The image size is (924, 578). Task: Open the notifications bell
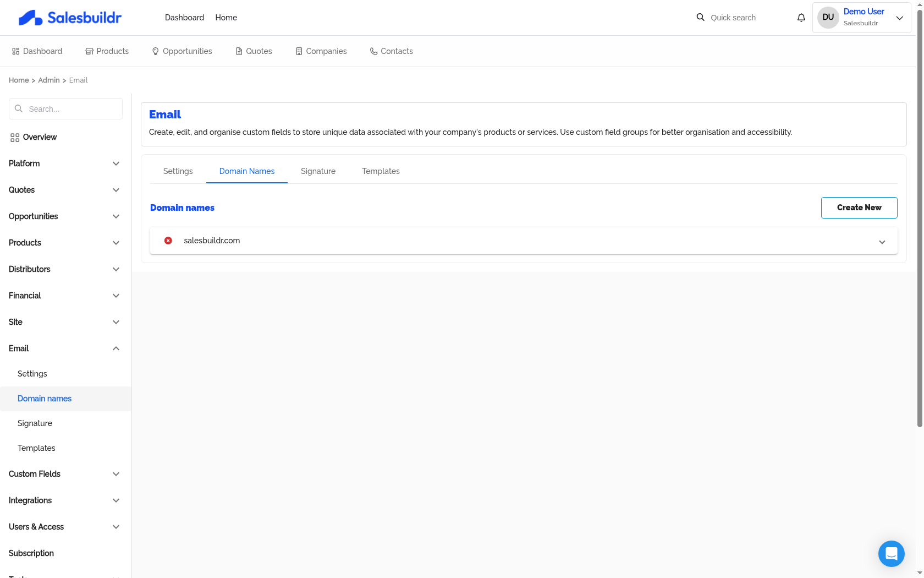[801, 18]
